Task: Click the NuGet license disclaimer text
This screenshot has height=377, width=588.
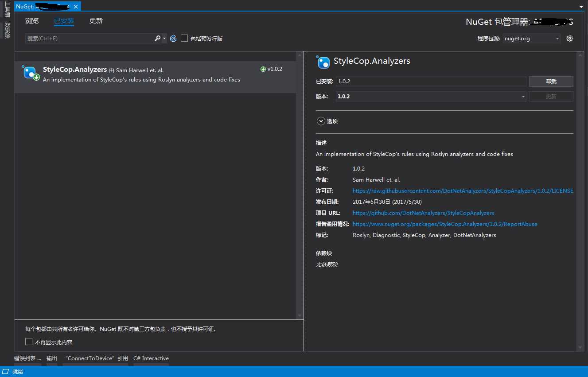Action: click(x=121, y=329)
